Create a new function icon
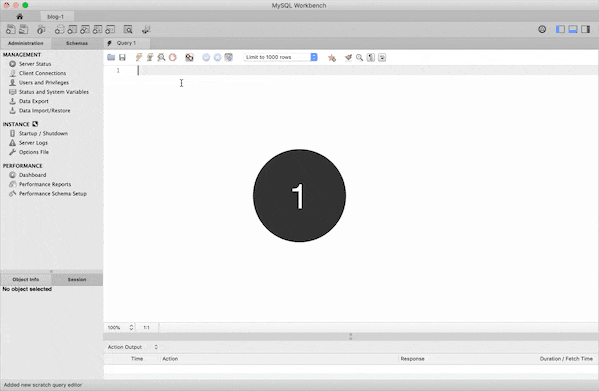The height and width of the screenshot is (391, 599). (110, 29)
